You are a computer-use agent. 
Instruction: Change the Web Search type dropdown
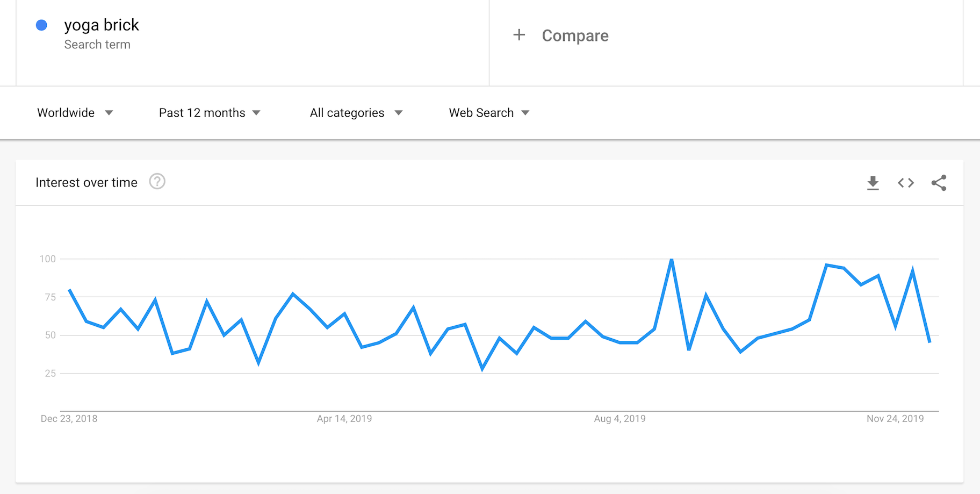[x=489, y=113]
